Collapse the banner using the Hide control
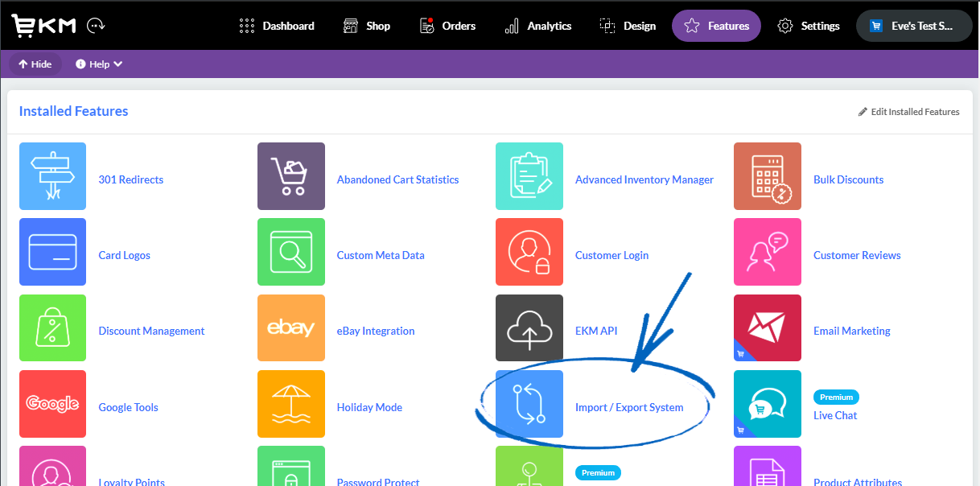The height and width of the screenshot is (486, 980). [35, 64]
